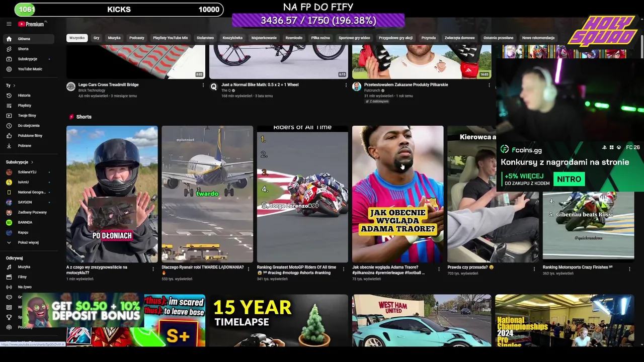Open Kapqu channel subscription
The height and width of the screenshot is (362, 644).
point(29,232)
